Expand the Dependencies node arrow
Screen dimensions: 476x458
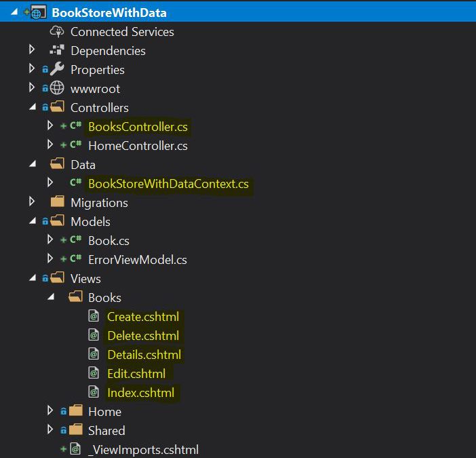click(x=31, y=50)
